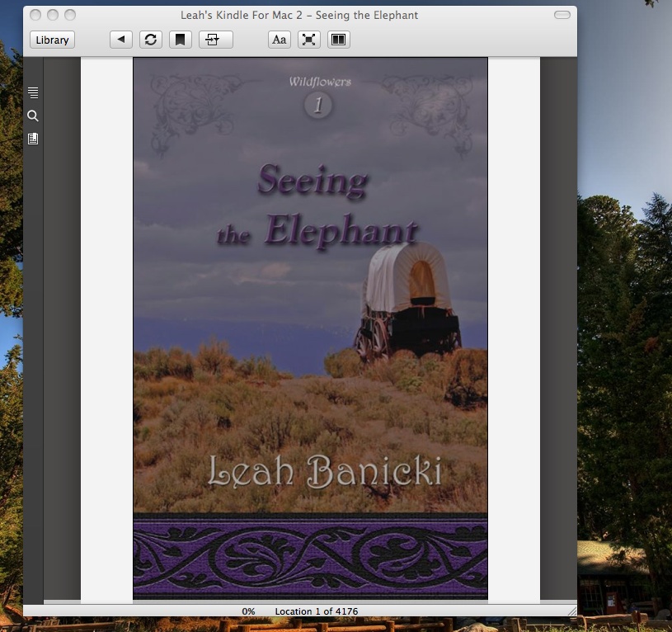
Task: Click the Seeing the Elephant book cover
Action: pos(310,328)
